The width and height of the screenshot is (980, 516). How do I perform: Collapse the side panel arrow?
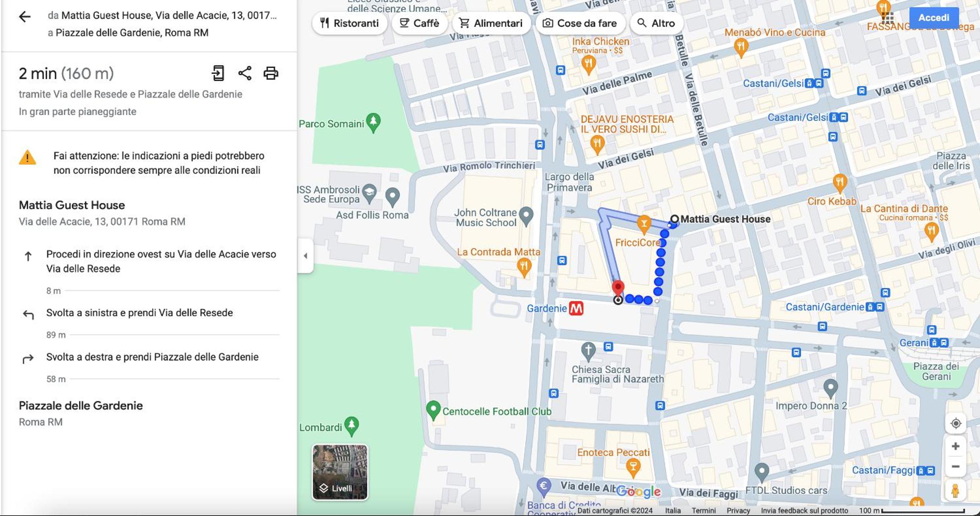point(306,256)
